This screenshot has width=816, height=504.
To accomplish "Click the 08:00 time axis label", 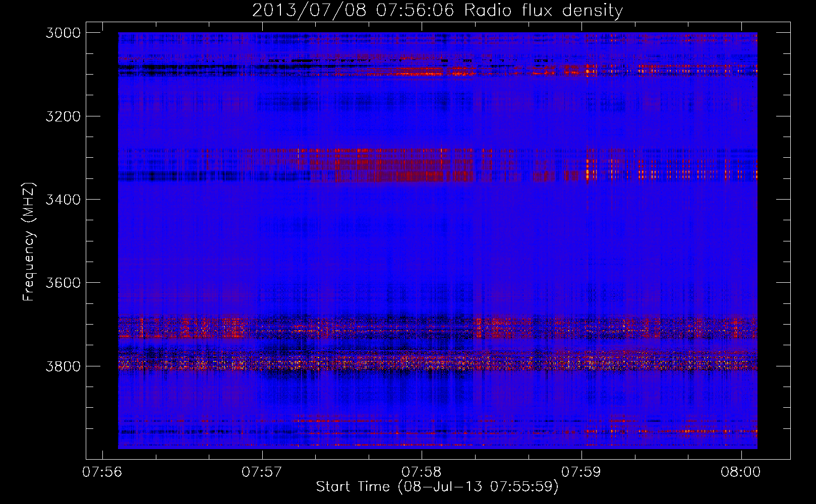I will pos(740,472).
